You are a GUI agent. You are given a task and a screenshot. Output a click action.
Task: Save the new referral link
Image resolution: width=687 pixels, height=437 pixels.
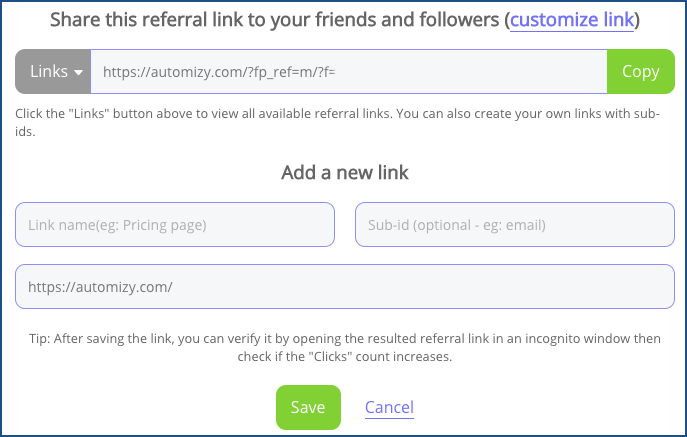pos(308,407)
